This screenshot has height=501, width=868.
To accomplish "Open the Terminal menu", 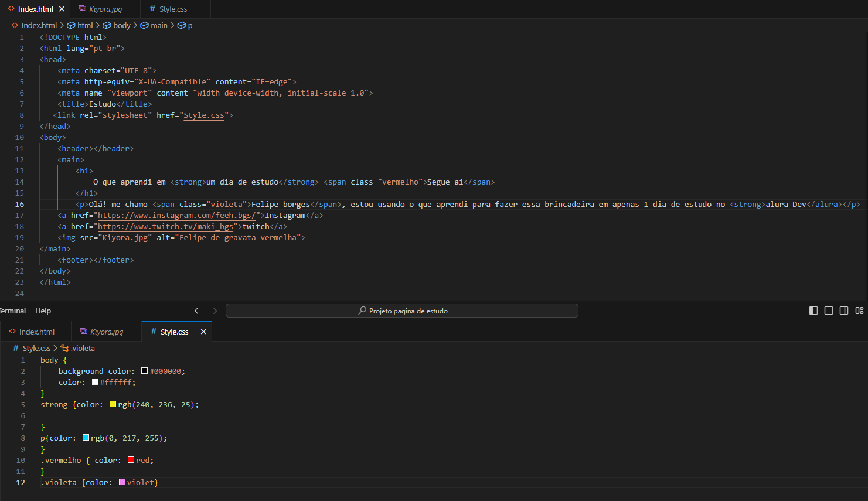I will [x=13, y=311].
